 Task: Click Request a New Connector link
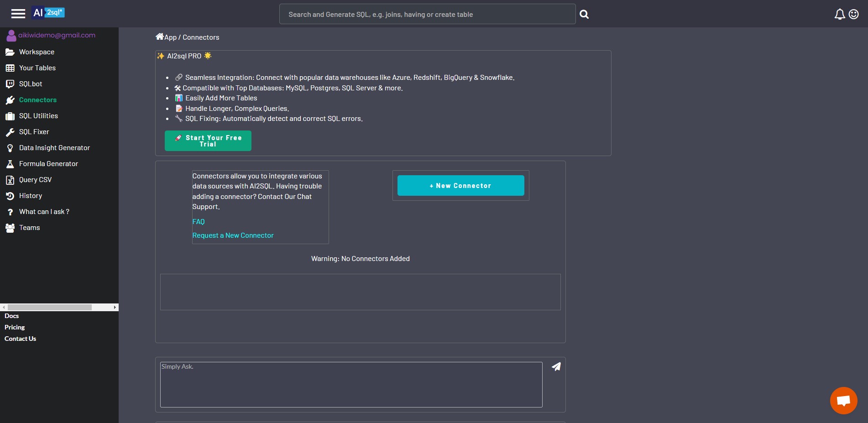pos(233,235)
